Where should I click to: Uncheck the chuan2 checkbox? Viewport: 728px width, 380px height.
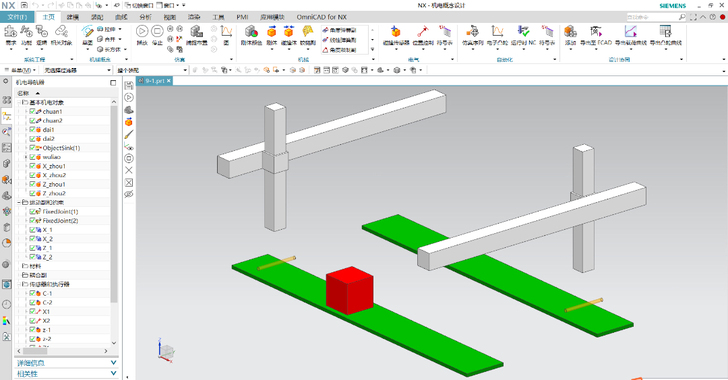tap(32, 121)
